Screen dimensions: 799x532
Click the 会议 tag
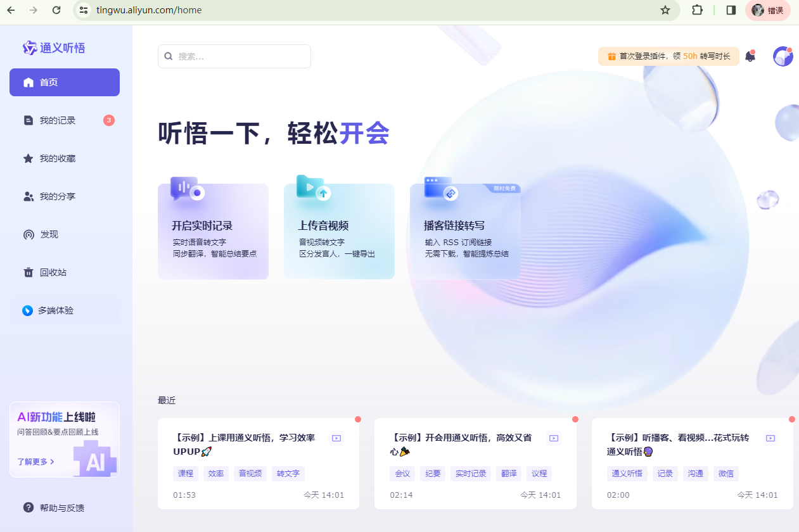point(402,473)
